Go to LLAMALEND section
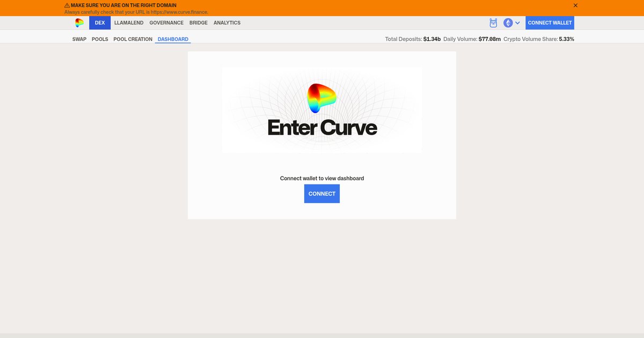 tap(129, 23)
